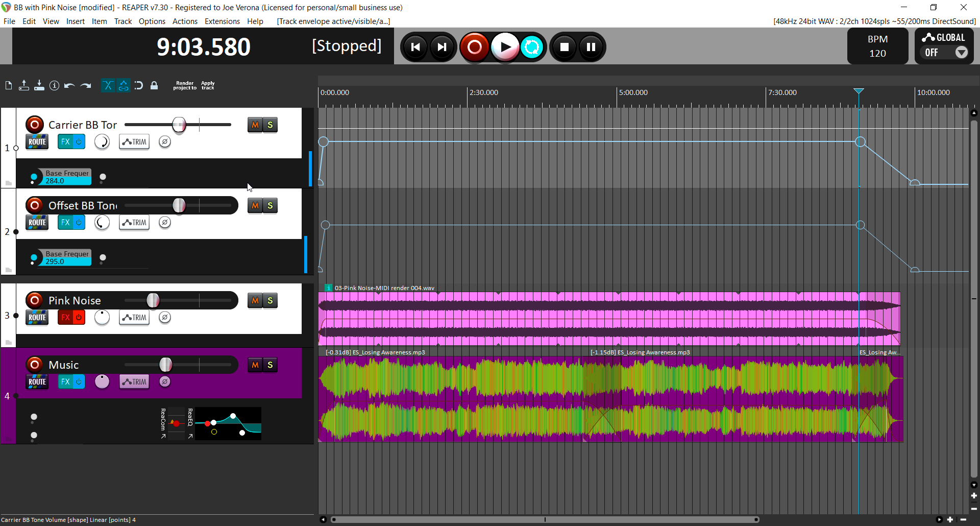The height and width of the screenshot is (526, 980).
Task: Open the FX chain for Music track
Action: coord(65,382)
